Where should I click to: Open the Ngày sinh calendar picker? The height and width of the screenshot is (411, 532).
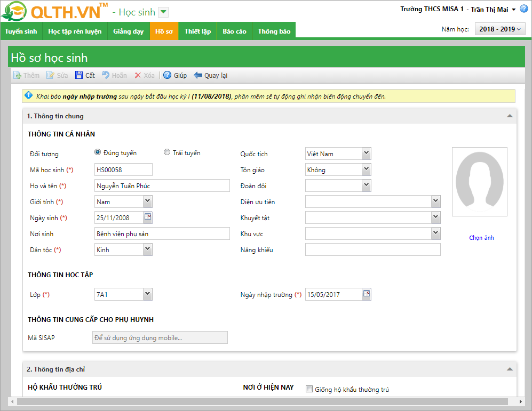click(x=148, y=217)
